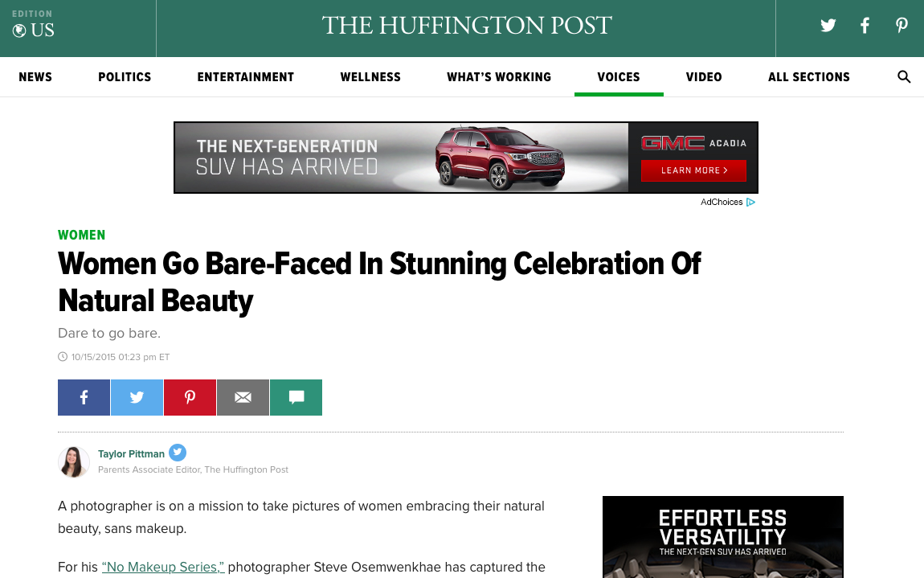
Task: Click the GMC Acadia banner SUV image
Action: (x=500, y=158)
